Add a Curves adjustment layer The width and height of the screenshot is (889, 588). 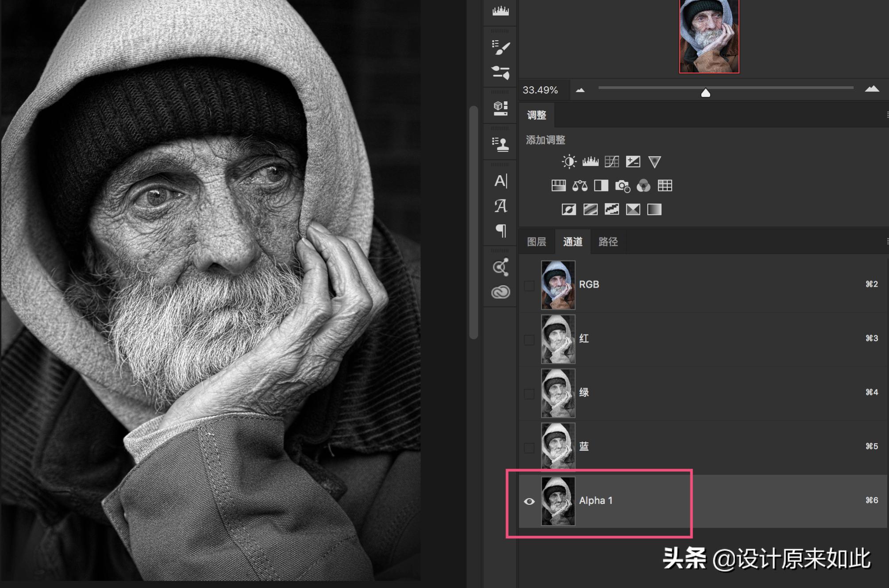click(x=613, y=161)
